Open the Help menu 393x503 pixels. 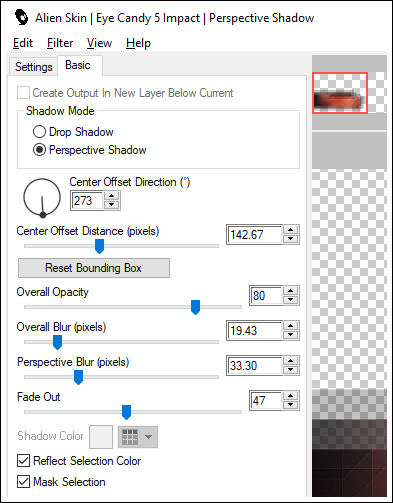click(138, 43)
